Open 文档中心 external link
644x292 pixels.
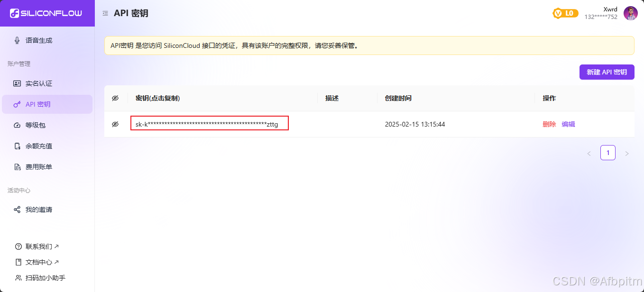coord(42,262)
